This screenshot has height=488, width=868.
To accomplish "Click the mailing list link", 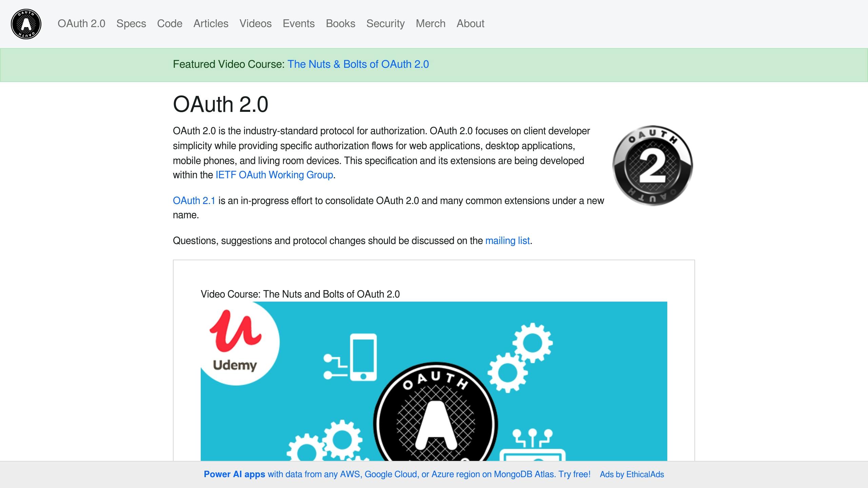I will tap(508, 240).
